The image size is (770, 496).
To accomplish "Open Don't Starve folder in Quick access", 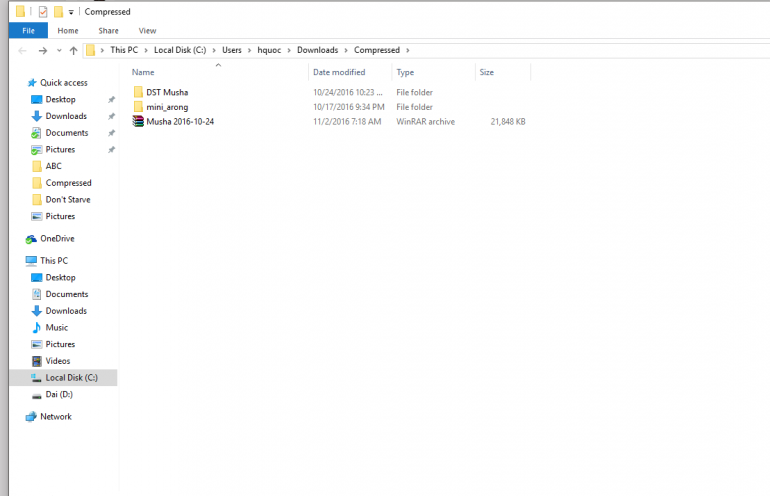I will click(x=67, y=199).
